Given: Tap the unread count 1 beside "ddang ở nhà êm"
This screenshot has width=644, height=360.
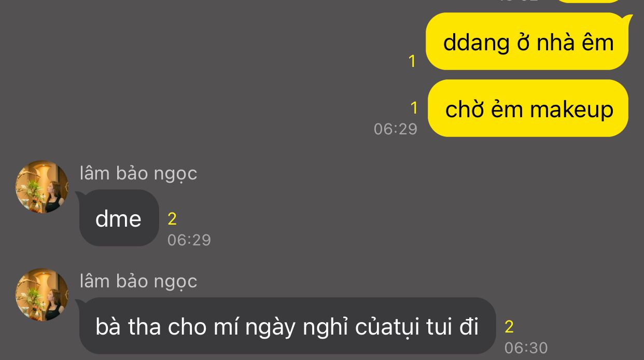Looking at the screenshot, I should [412, 62].
